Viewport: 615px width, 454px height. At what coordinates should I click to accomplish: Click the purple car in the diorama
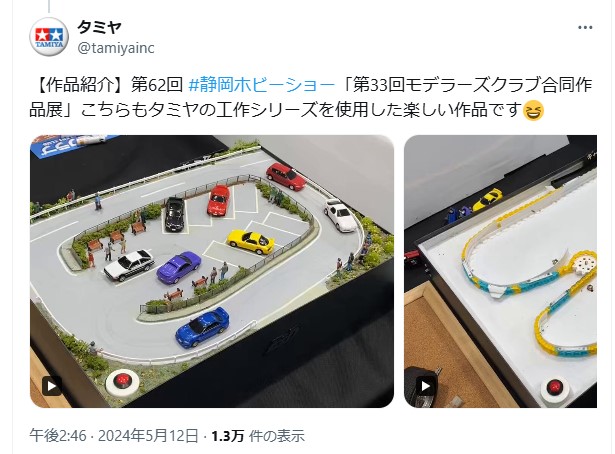click(179, 267)
